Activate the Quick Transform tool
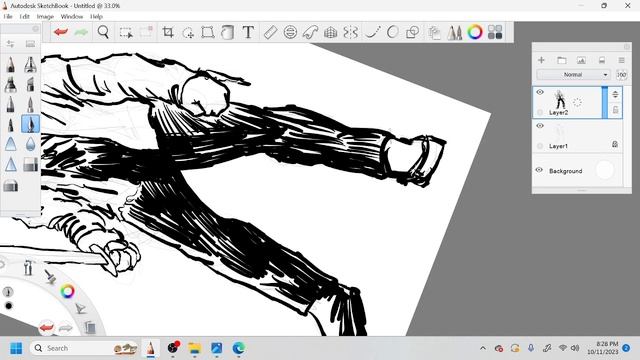The height and width of the screenshot is (360, 640). [188, 32]
